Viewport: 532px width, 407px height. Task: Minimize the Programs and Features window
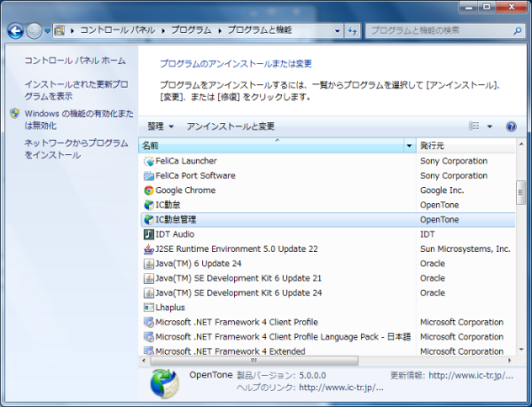pyautogui.click(x=468, y=6)
